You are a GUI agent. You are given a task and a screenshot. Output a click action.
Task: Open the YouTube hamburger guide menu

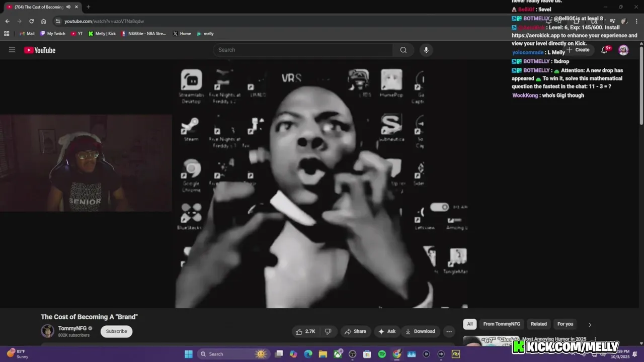[12, 50]
